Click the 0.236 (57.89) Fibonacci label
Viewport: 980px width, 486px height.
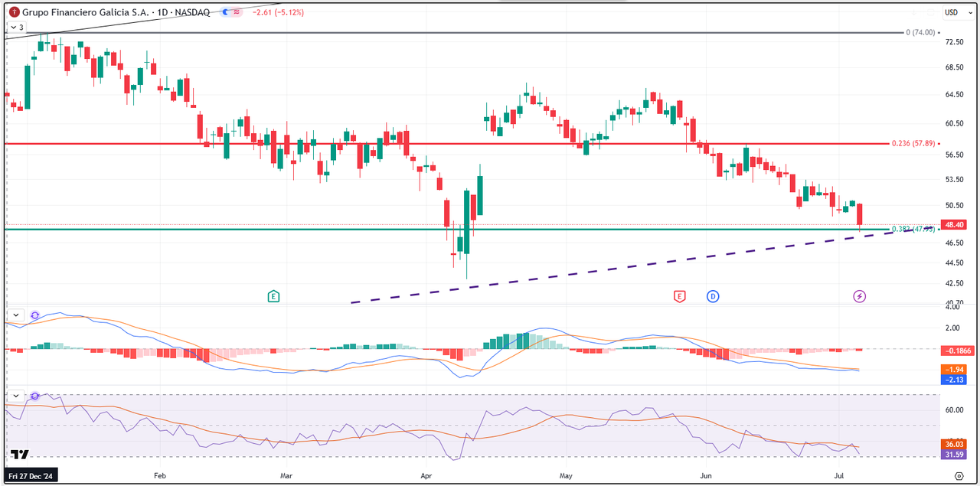[x=913, y=143]
